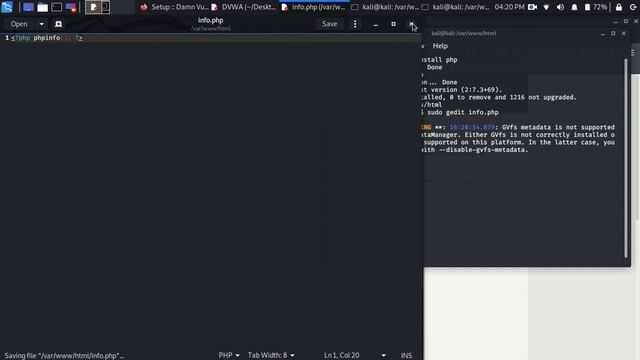Viewport: 640px width, 360px height.
Task: Click the battery 72% indicator
Action: (x=596, y=7)
